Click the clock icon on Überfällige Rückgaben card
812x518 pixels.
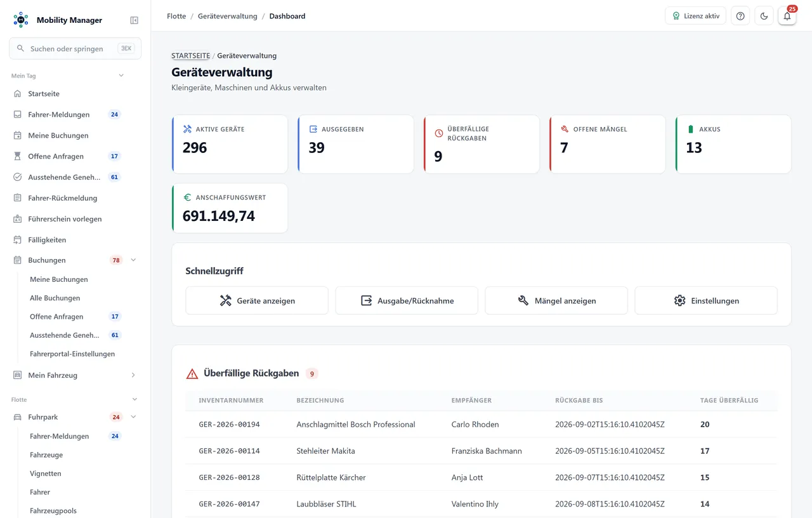pyautogui.click(x=439, y=133)
